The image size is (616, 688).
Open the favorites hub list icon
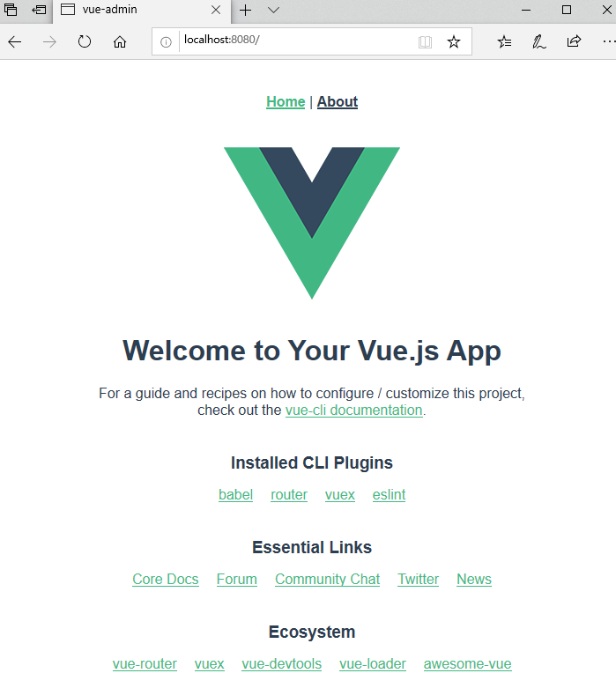coord(504,41)
